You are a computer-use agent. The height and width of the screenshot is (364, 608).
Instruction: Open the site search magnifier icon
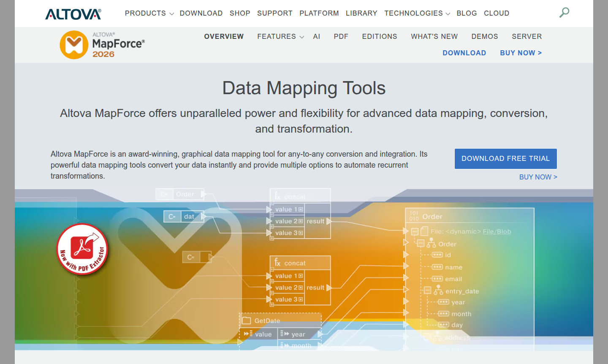tap(564, 13)
